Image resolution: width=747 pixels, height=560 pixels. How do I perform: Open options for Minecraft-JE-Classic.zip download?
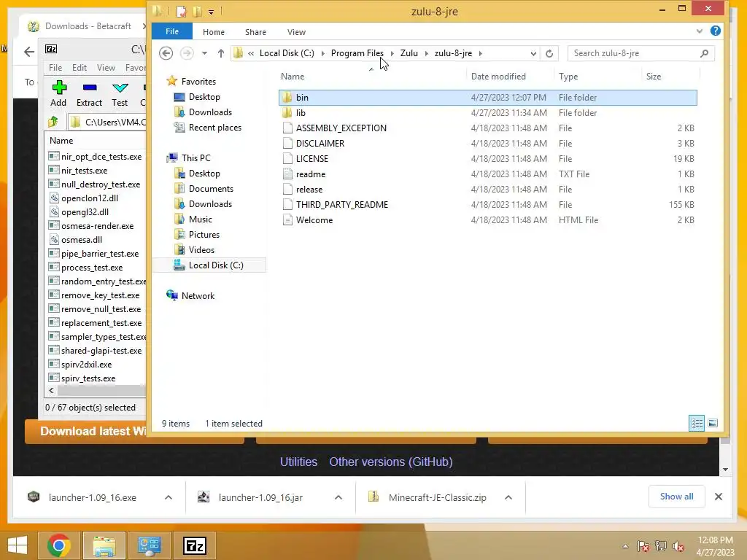508,497
